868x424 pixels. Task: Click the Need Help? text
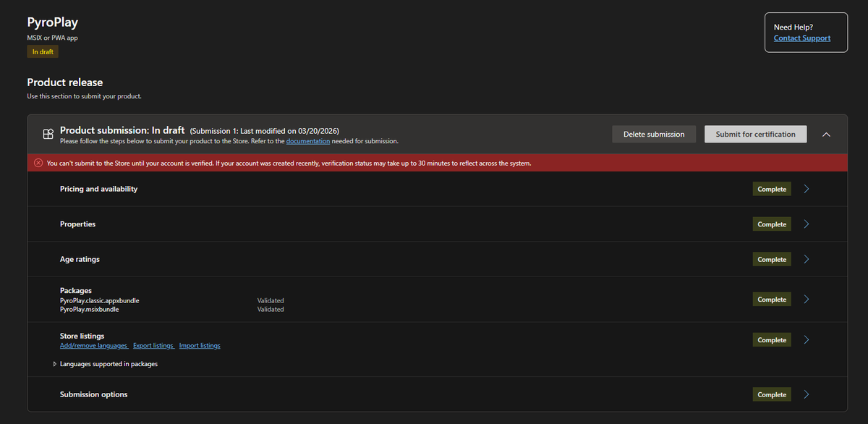[793, 27]
